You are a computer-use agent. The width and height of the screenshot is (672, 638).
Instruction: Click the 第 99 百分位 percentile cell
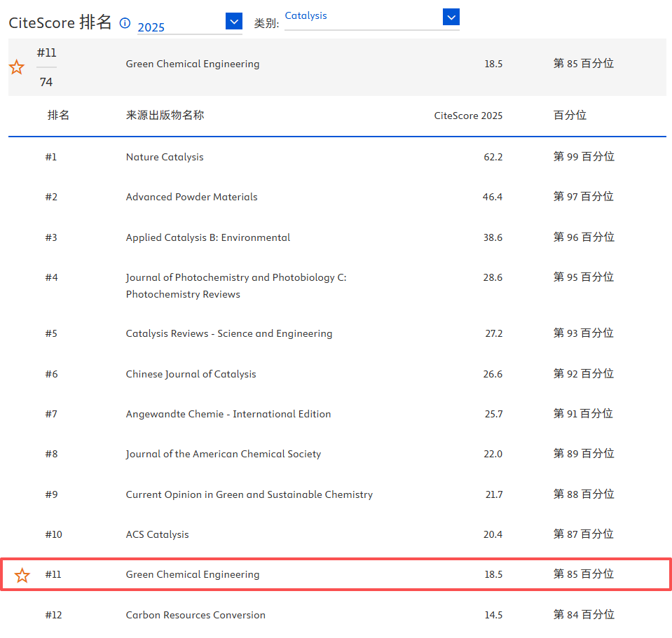(584, 157)
